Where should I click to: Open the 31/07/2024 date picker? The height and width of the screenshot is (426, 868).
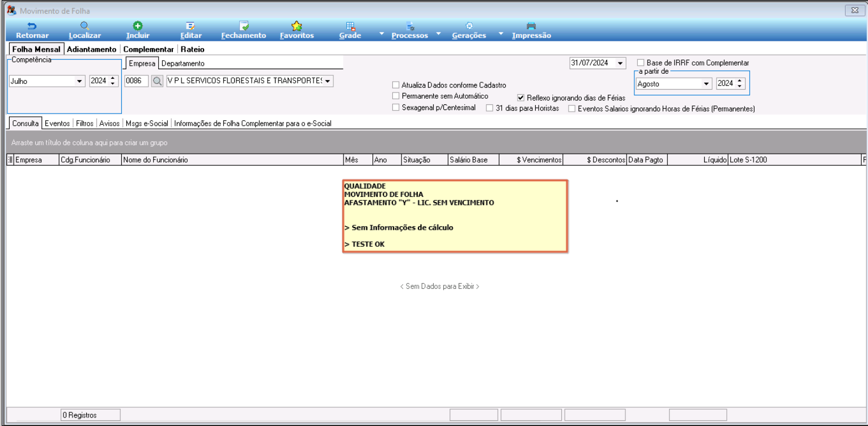[620, 64]
